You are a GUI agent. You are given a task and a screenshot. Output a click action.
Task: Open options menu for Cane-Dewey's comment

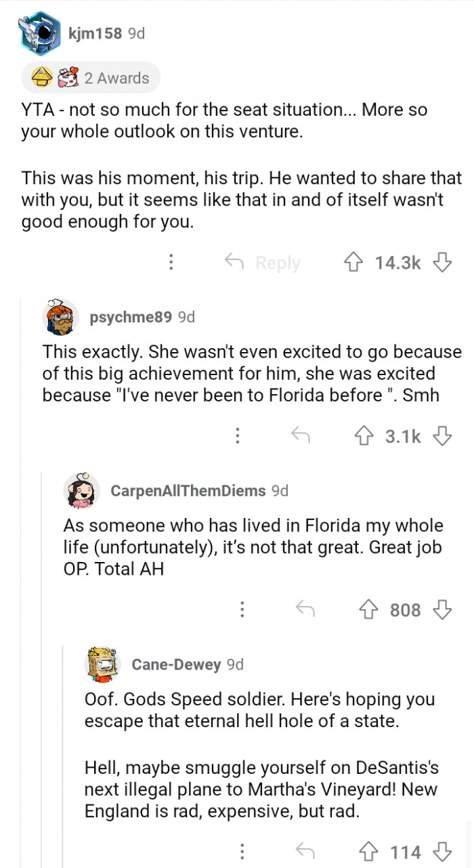pos(241,851)
